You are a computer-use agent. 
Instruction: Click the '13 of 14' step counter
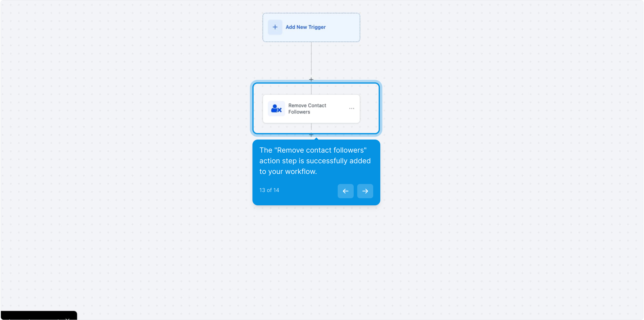tap(269, 190)
